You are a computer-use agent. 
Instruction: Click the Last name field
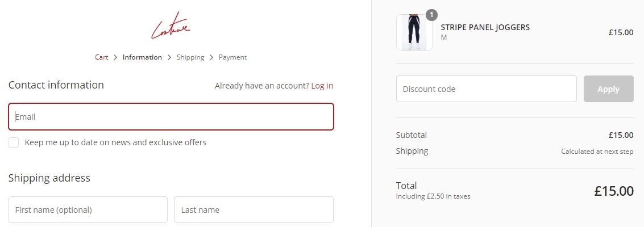(x=254, y=210)
